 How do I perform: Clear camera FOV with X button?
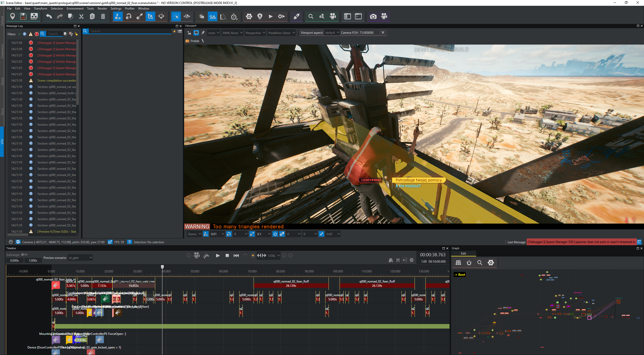tap(383, 33)
